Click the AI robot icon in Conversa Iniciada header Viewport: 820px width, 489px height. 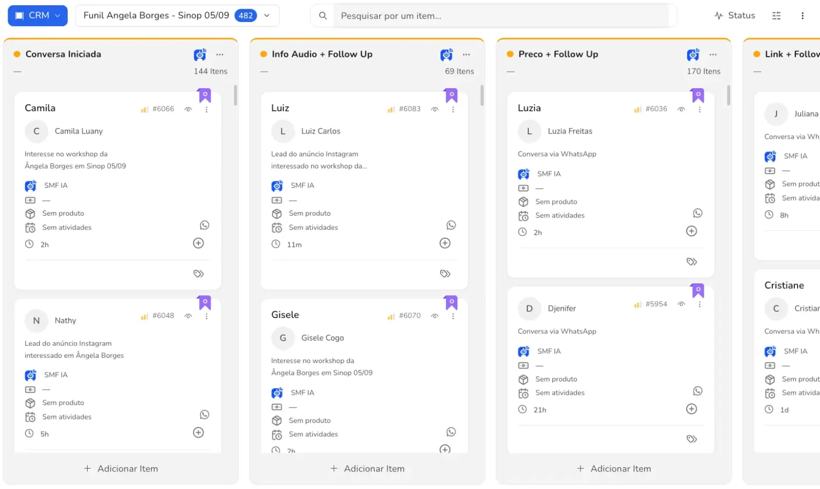point(200,54)
